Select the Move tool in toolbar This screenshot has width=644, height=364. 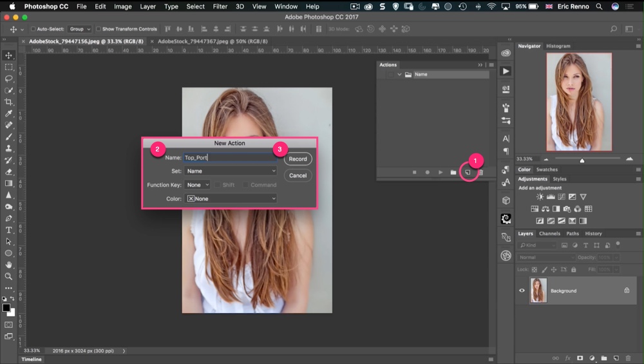click(9, 55)
